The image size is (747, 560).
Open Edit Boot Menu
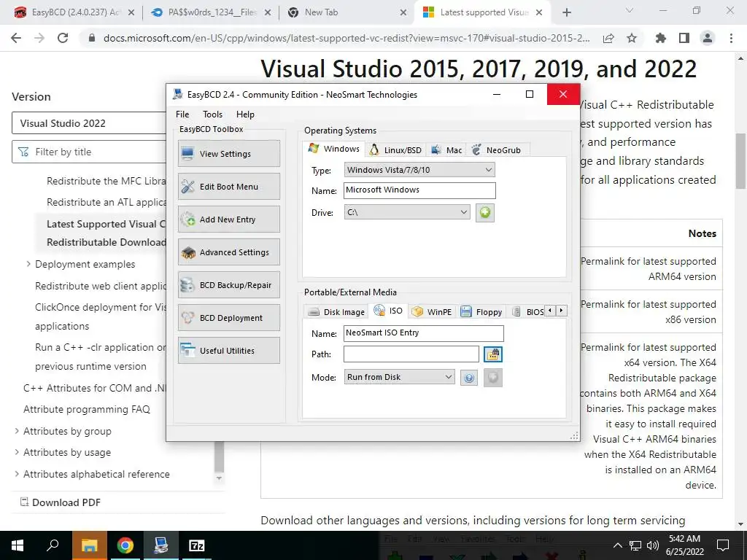229,187
